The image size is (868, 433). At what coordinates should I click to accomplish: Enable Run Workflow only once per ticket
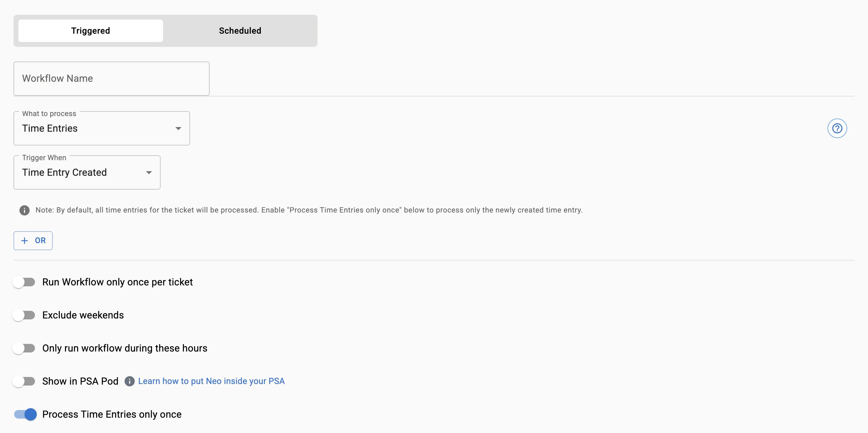tap(24, 282)
